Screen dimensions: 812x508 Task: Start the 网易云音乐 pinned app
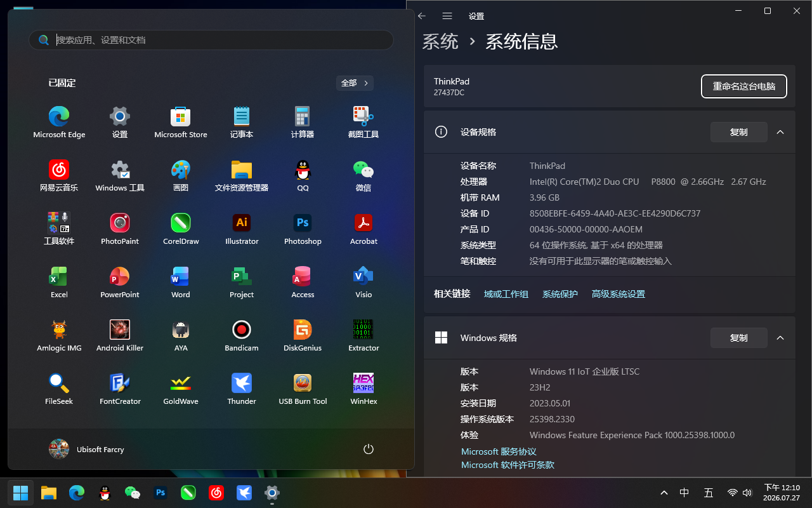pos(59,175)
